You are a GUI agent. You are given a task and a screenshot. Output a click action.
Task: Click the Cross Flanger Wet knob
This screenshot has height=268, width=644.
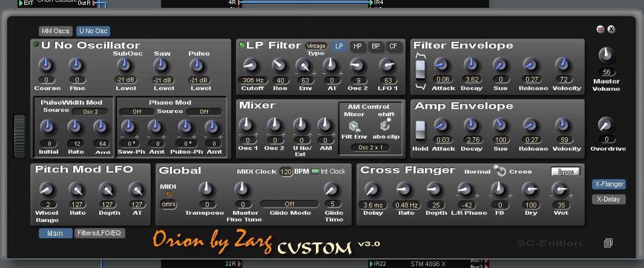tap(559, 190)
